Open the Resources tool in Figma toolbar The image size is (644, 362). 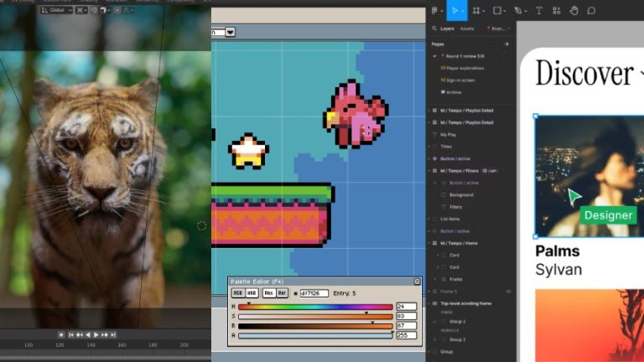click(557, 11)
